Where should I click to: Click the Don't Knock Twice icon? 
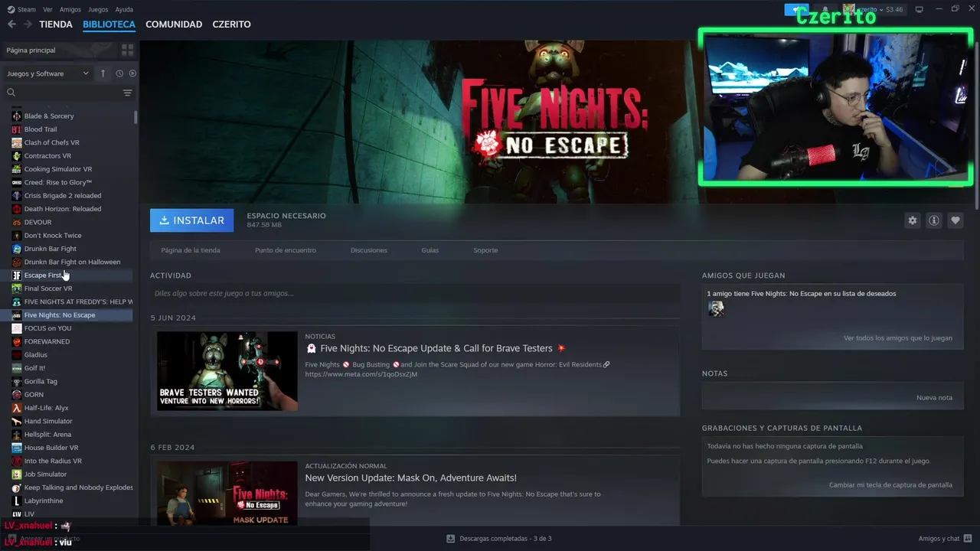pos(17,236)
